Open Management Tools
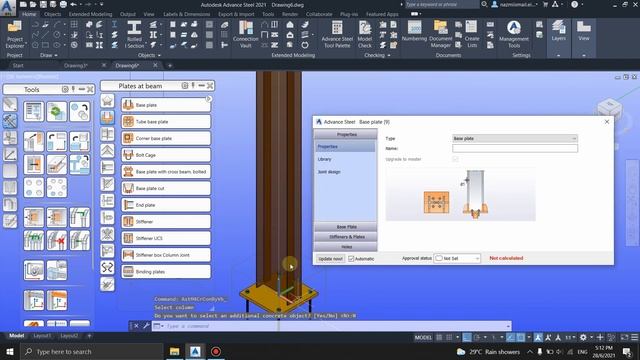The height and width of the screenshot is (360, 640). pyautogui.click(x=513, y=35)
